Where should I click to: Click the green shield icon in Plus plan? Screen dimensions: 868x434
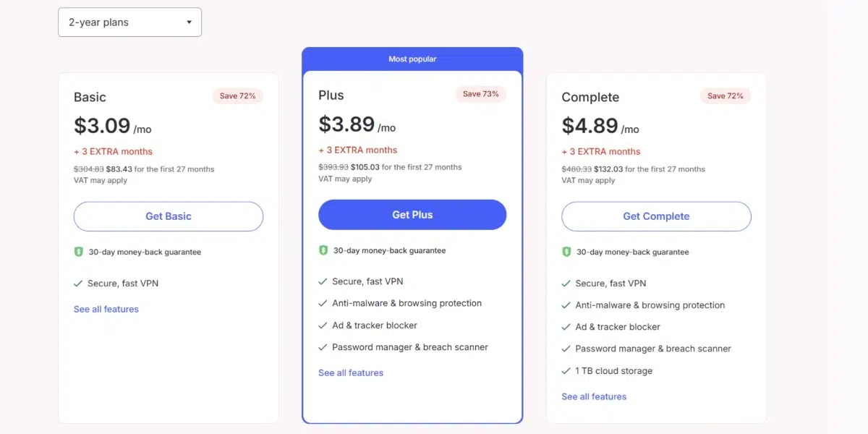point(323,250)
